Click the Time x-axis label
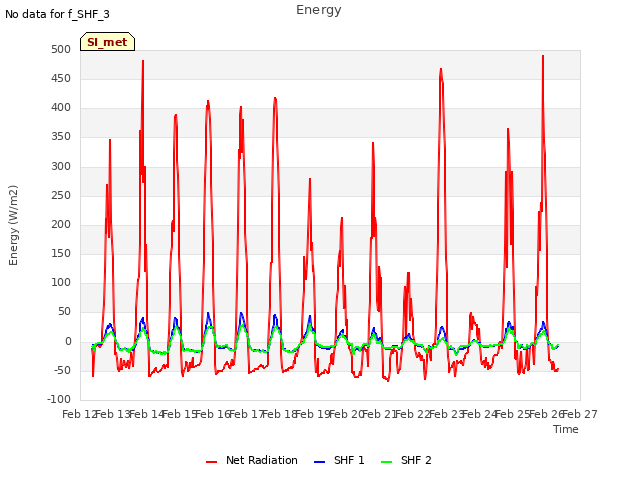The height and width of the screenshot is (480, 640). (x=566, y=429)
